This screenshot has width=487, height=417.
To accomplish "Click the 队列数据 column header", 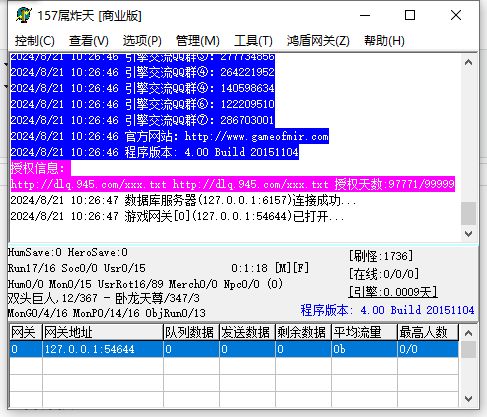I will pyautogui.click(x=191, y=332).
